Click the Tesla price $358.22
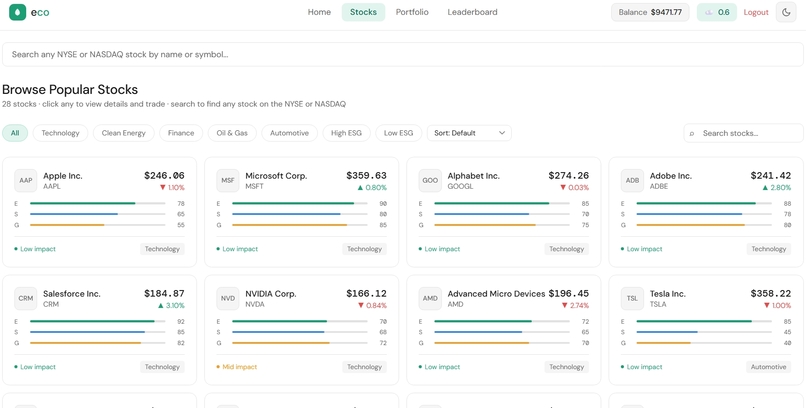Screen dimensions: 806x408 (771, 294)
